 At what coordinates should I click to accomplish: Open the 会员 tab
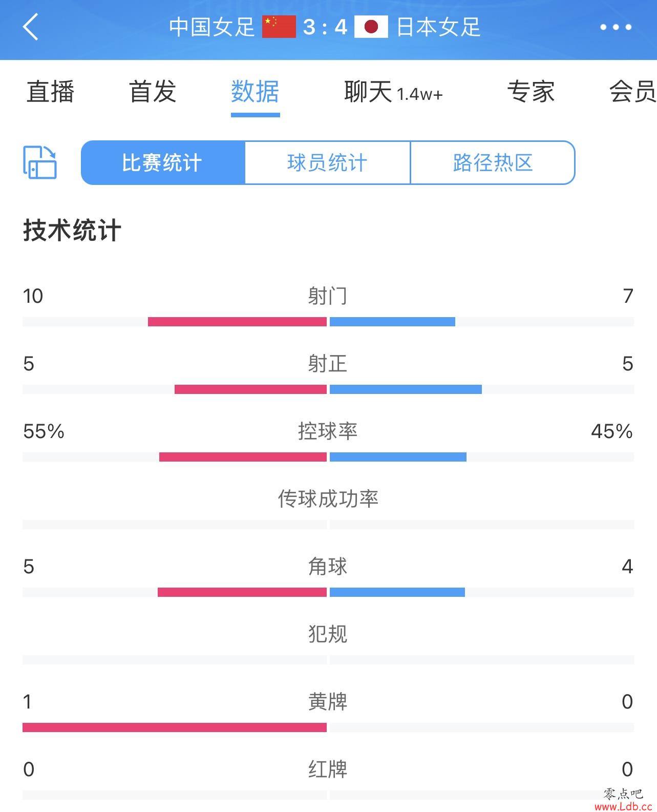point(633,92)
